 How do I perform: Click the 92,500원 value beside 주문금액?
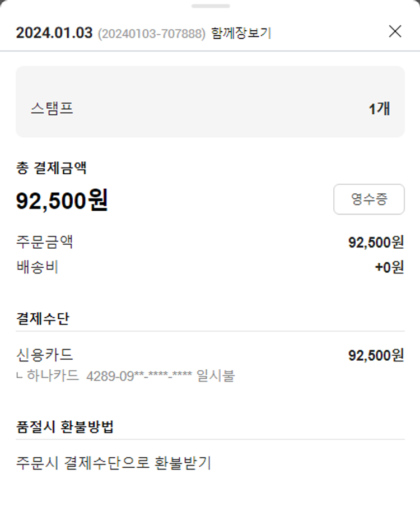376,243
